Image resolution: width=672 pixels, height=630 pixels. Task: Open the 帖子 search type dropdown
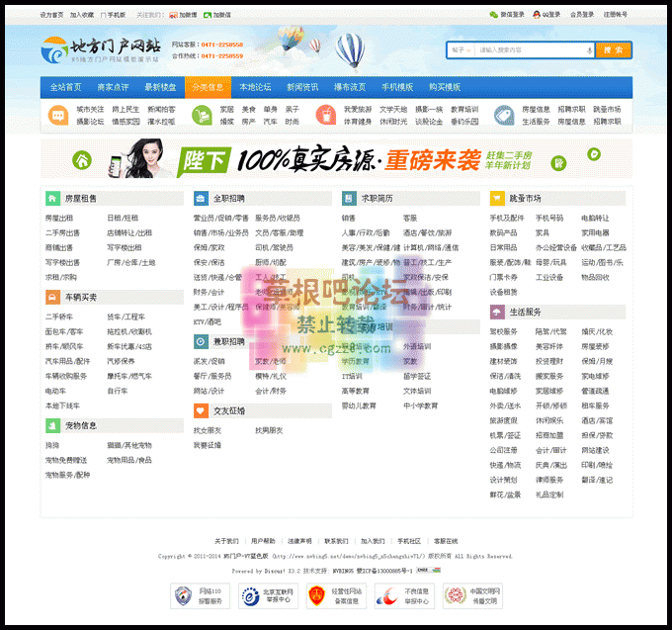[462, 50]
